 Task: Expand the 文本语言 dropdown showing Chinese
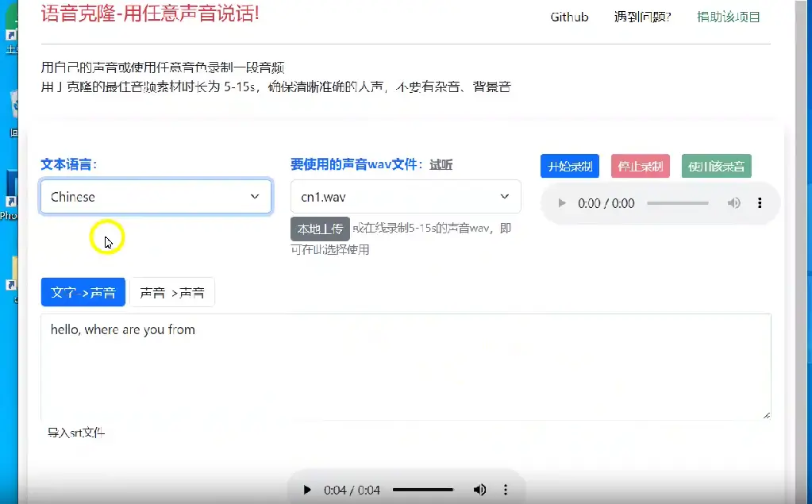click(x=156, y=197)
